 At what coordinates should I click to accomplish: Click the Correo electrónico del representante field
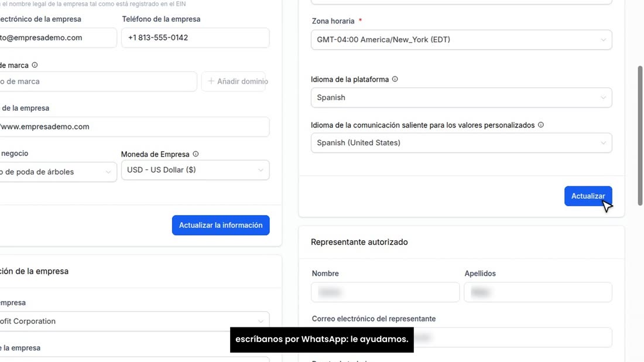click(461, 337)
